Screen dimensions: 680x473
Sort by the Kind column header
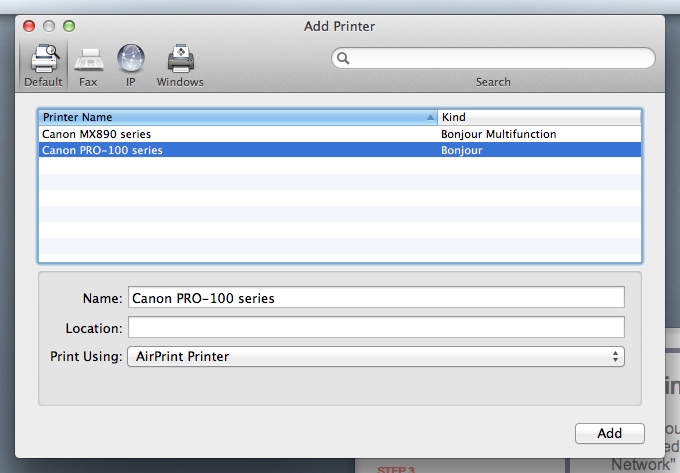[x=538, y=117]
